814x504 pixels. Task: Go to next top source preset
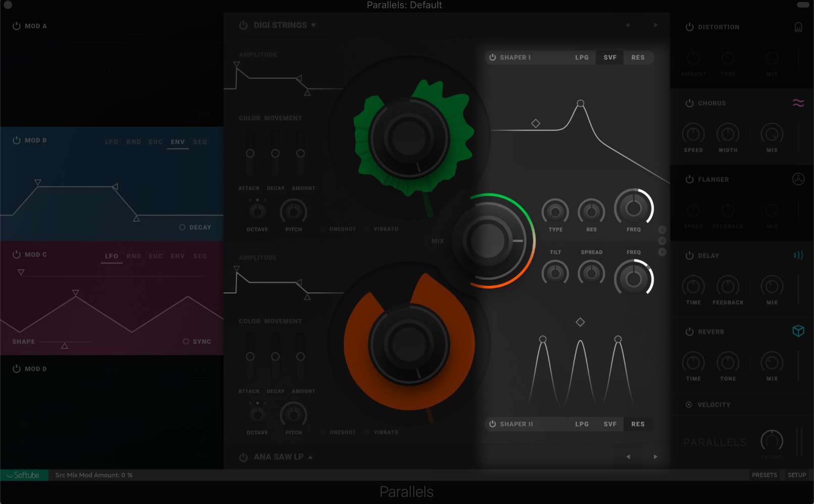click(655, 25)
